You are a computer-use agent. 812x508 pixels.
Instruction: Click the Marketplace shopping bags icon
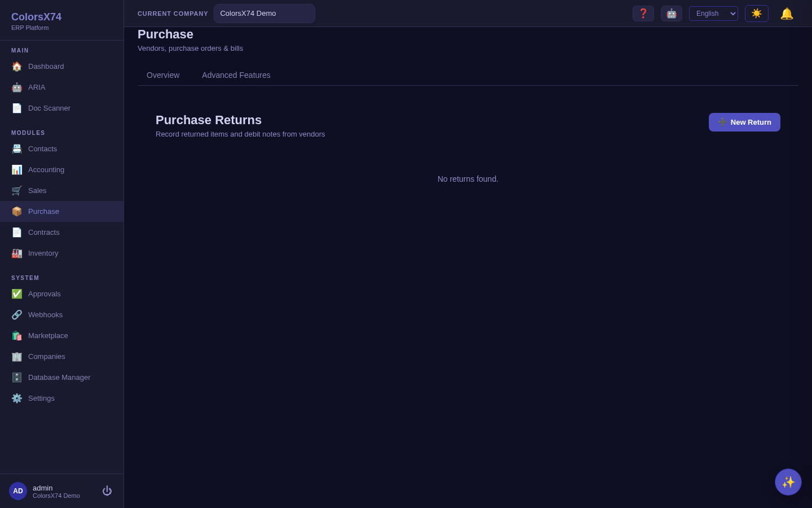(17, 336)
